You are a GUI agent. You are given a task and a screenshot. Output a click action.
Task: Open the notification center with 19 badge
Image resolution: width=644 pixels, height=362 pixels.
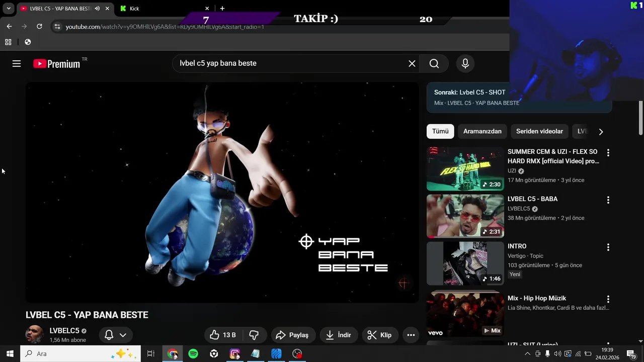631,354
